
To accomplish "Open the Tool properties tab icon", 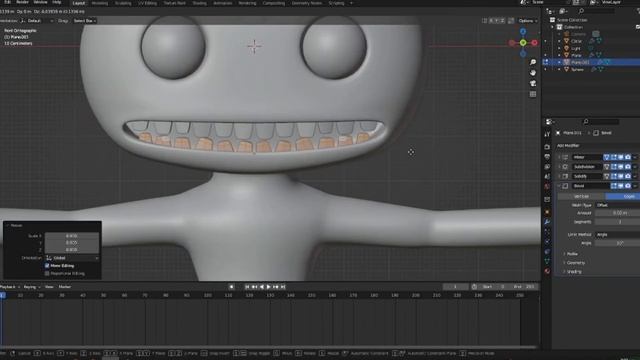I will tap(547, 134).
